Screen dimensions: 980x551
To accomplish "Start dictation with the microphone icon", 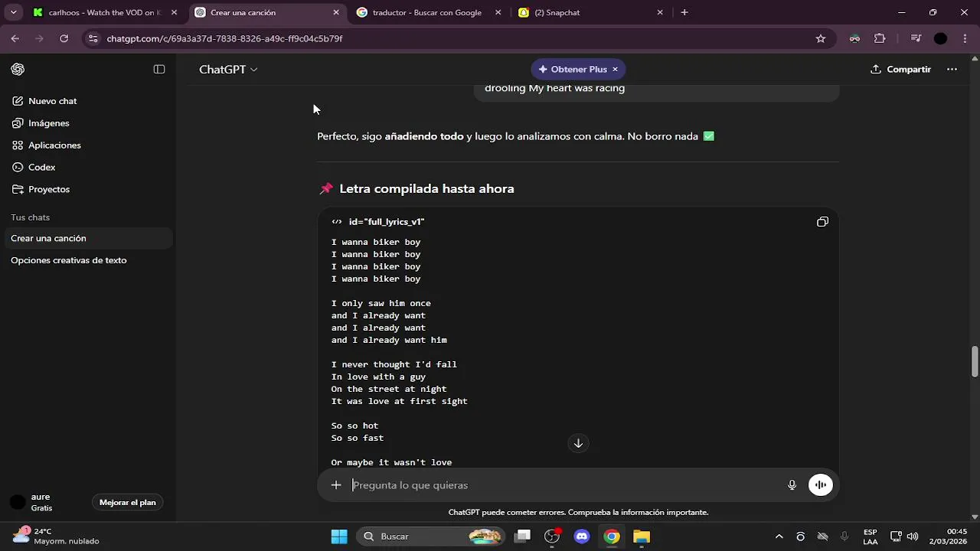I will coord(792,485).
